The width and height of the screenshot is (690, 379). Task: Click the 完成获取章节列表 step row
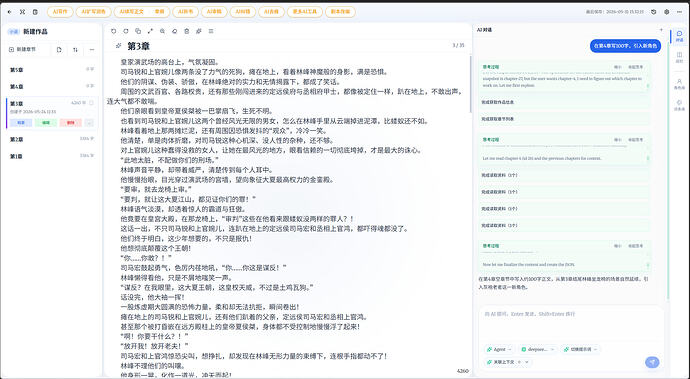coord(564,119)
